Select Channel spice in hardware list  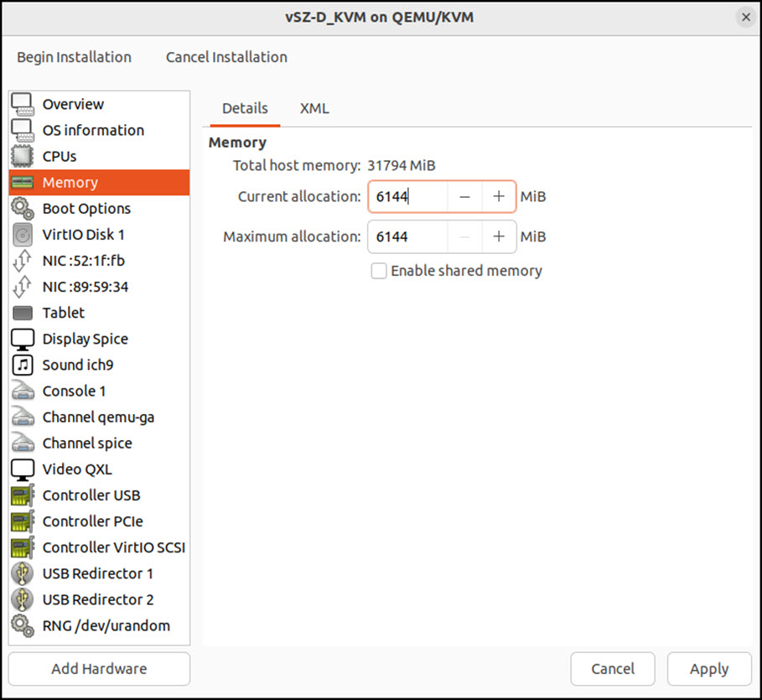(99, 443)
